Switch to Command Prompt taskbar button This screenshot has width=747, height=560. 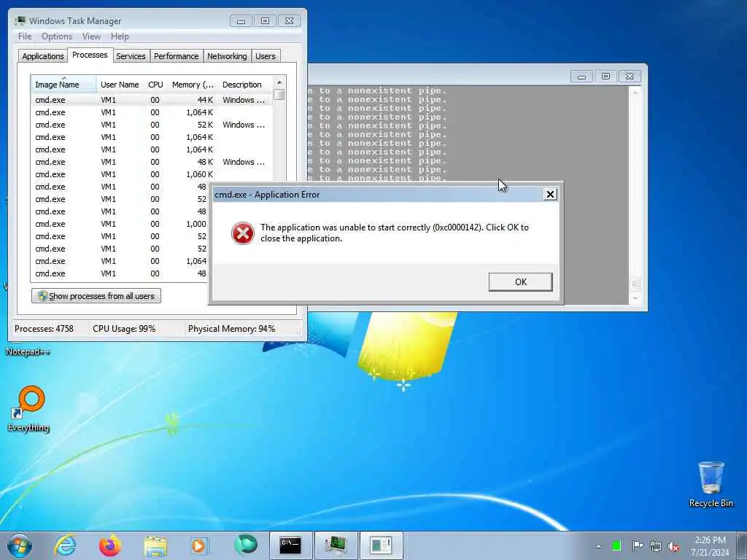(x=290, y=545)
